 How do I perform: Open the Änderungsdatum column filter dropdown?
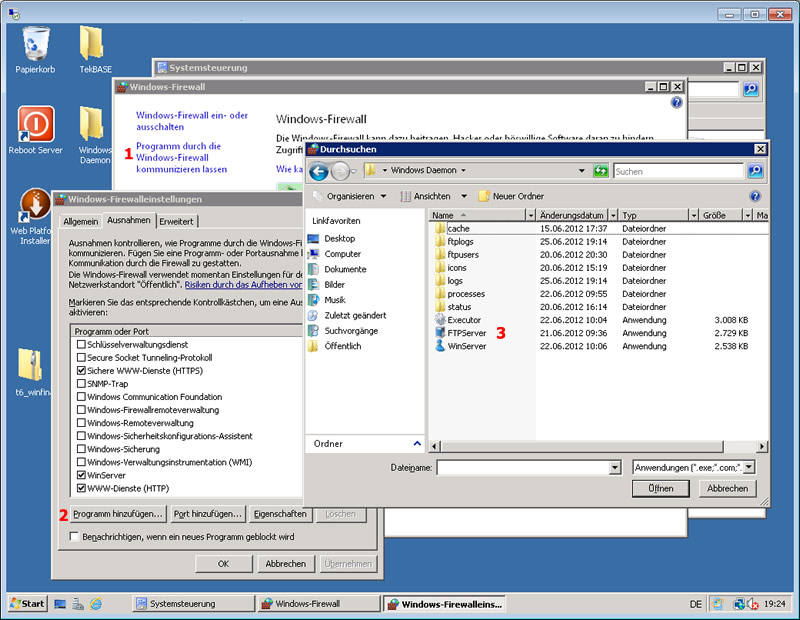point(613,215)
